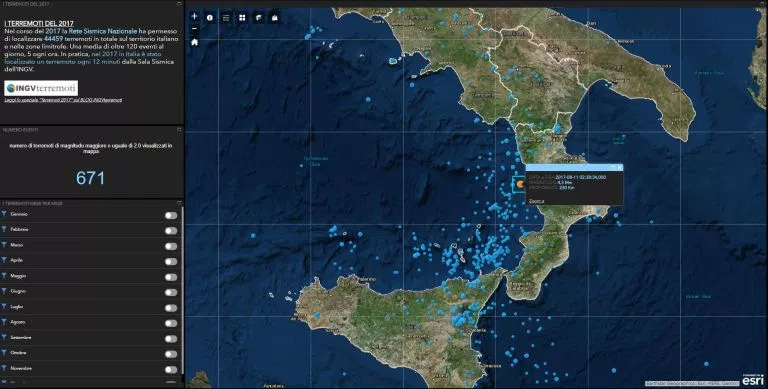Enable the Luglio month filter toggle
Viewport: 768px width, 389px height.
tap(170, 308)
